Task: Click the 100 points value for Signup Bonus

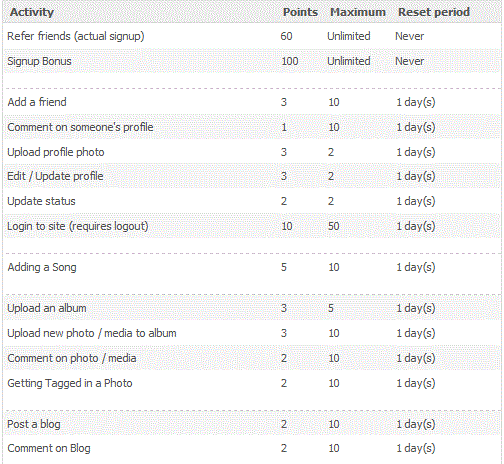Action: [x=290, y=61]
